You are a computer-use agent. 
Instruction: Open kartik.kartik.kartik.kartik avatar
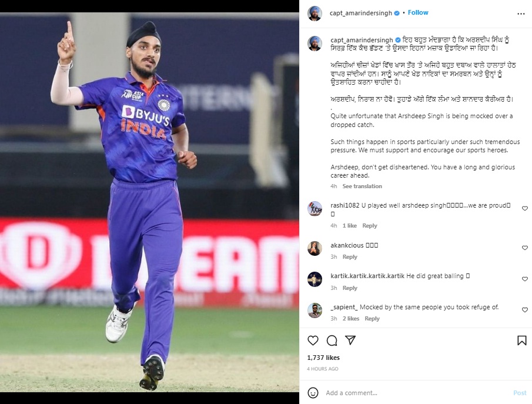(314, 279)
